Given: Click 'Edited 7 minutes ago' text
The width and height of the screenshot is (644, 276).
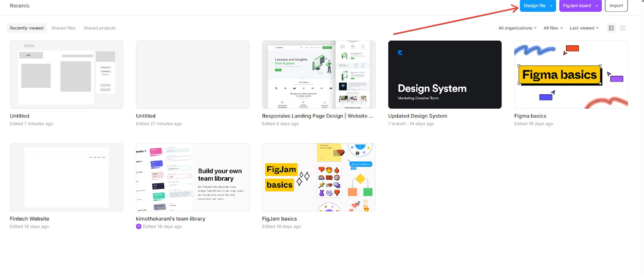Looking at the screenshot, I should pyautogui.click(x=31, y=124).
